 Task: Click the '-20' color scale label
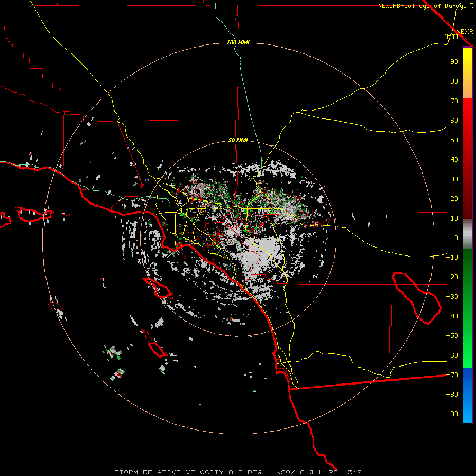click(x=452, y=277)
